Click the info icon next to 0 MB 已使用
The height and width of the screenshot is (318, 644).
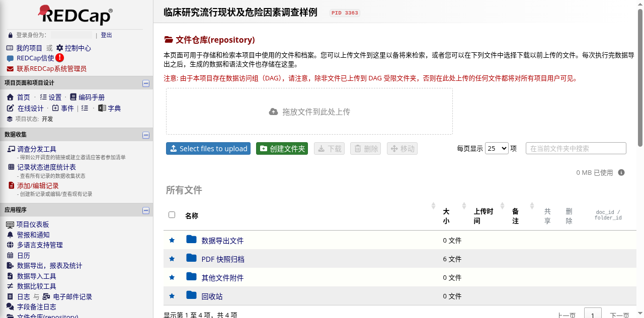coord(621,172)
